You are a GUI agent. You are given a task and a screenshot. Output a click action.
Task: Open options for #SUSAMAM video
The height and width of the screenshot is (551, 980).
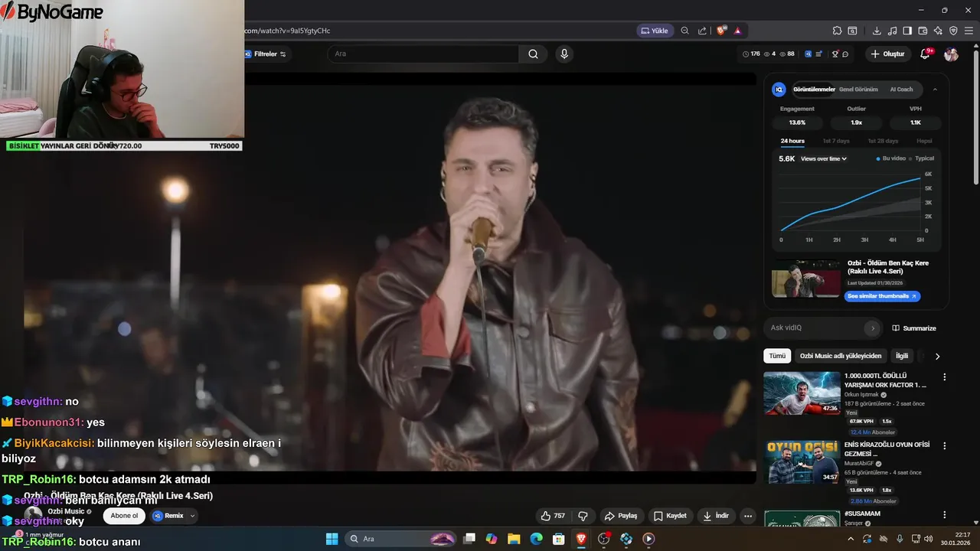[944, 514]
